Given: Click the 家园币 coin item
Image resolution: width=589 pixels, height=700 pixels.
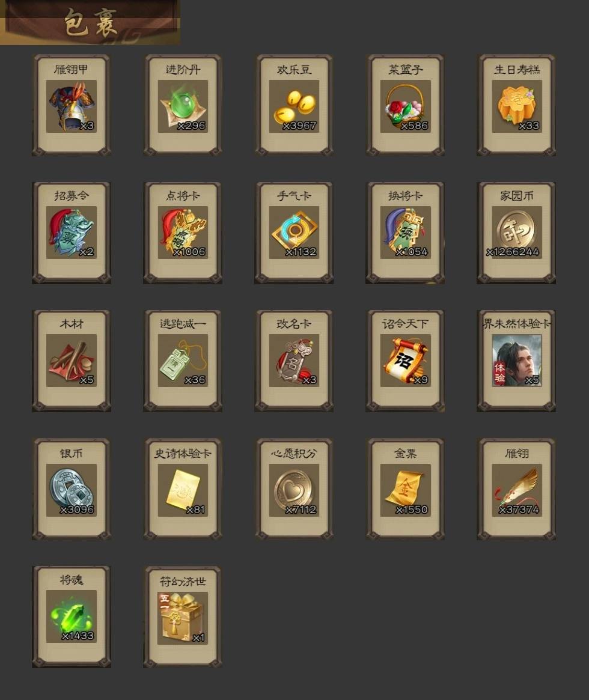Looking at the screenshot, I should (x=517, y=233).
